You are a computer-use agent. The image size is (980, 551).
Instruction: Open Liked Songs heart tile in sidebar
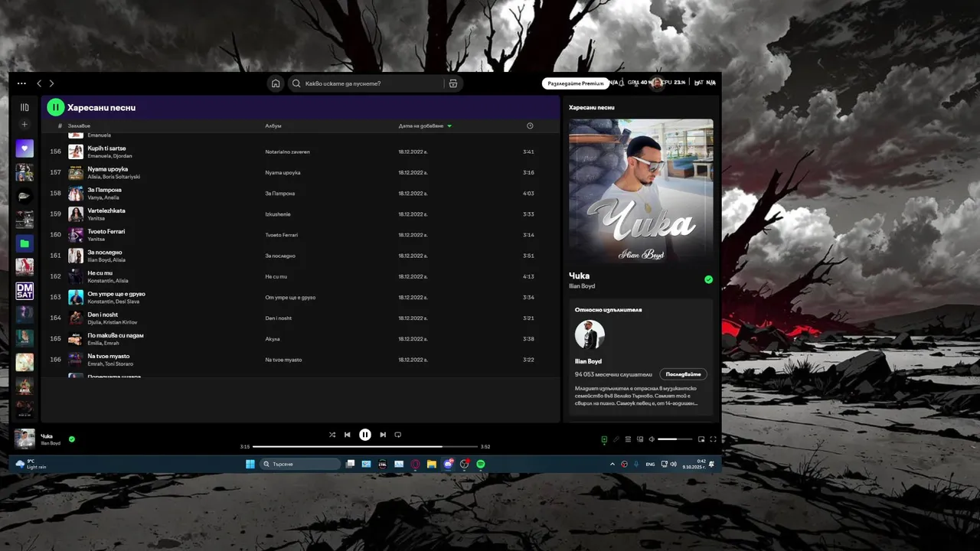(x=24, y=148)
